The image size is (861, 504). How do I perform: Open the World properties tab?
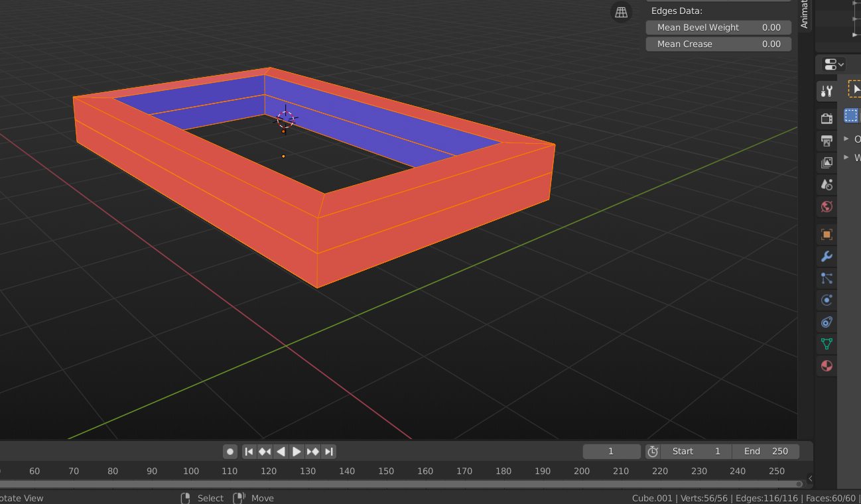pos(827,206)
